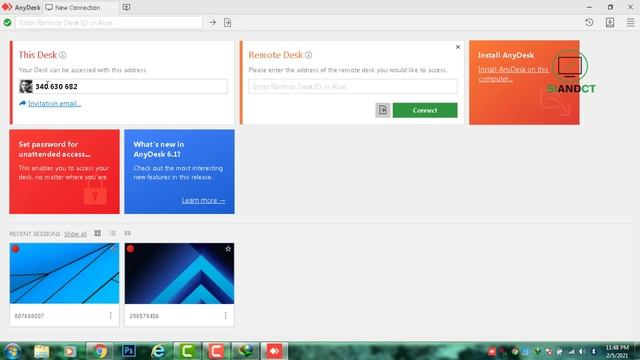Click the Bluetooth tray icon
The width and height of the screenshot is (640, 360).
pyautogui.click(x=593, y=351)
